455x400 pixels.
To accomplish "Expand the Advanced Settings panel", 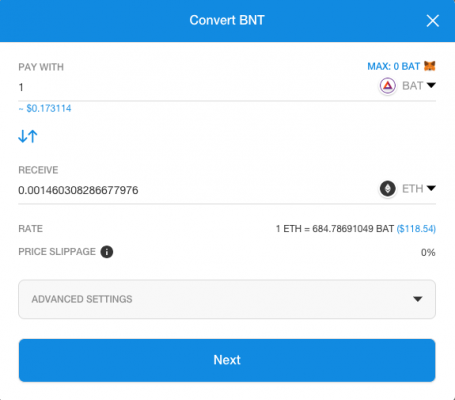I will point(227,299).
